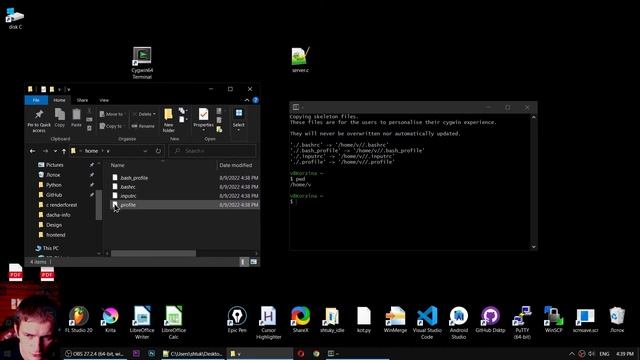Open the server.c file on desktop

pyautogui.click(x=300, y=60)
